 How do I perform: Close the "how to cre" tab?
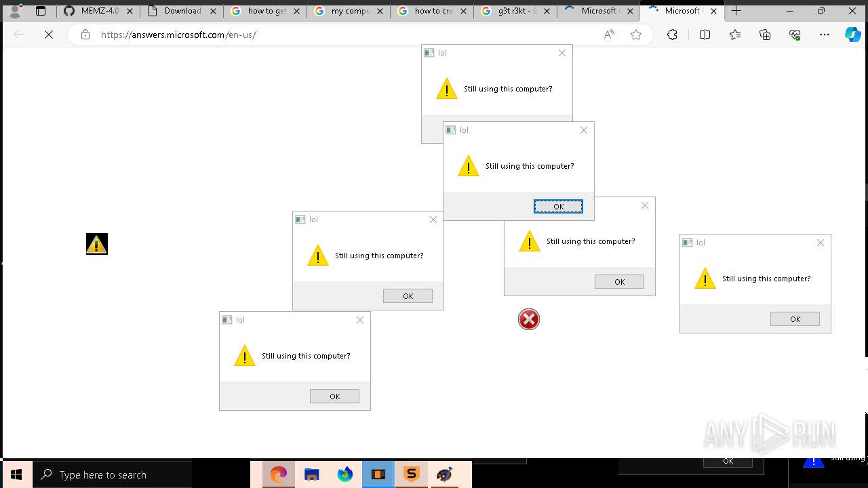[x=463, y=11]
